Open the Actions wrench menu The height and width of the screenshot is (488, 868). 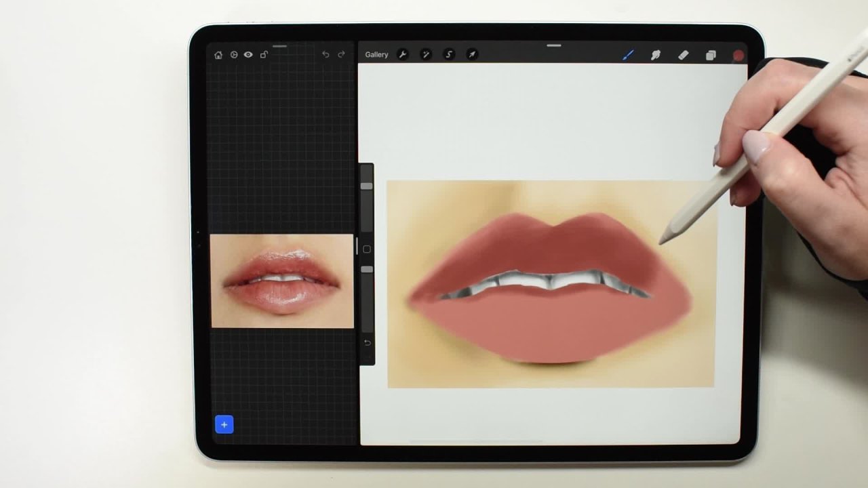(x=403, y=55)
